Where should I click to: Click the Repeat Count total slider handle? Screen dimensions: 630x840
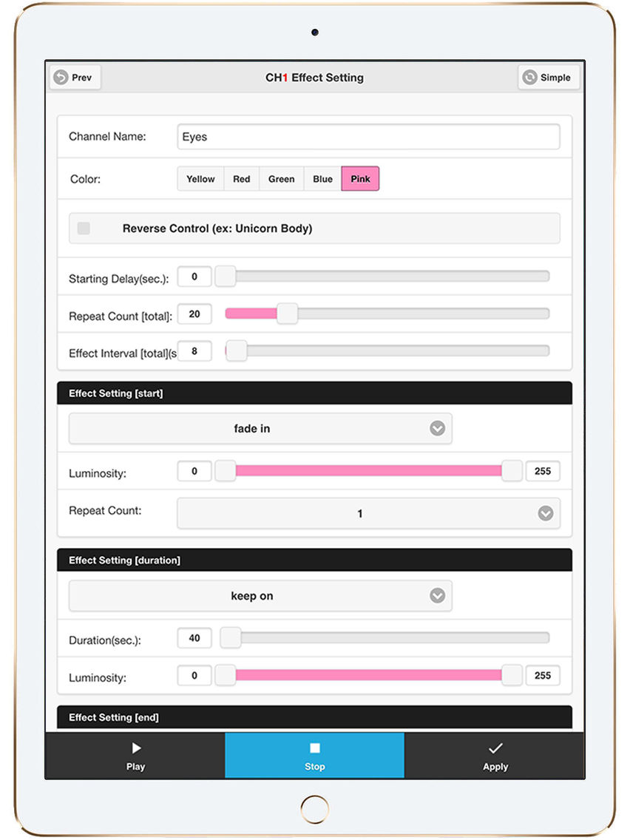tap(287, 314)
